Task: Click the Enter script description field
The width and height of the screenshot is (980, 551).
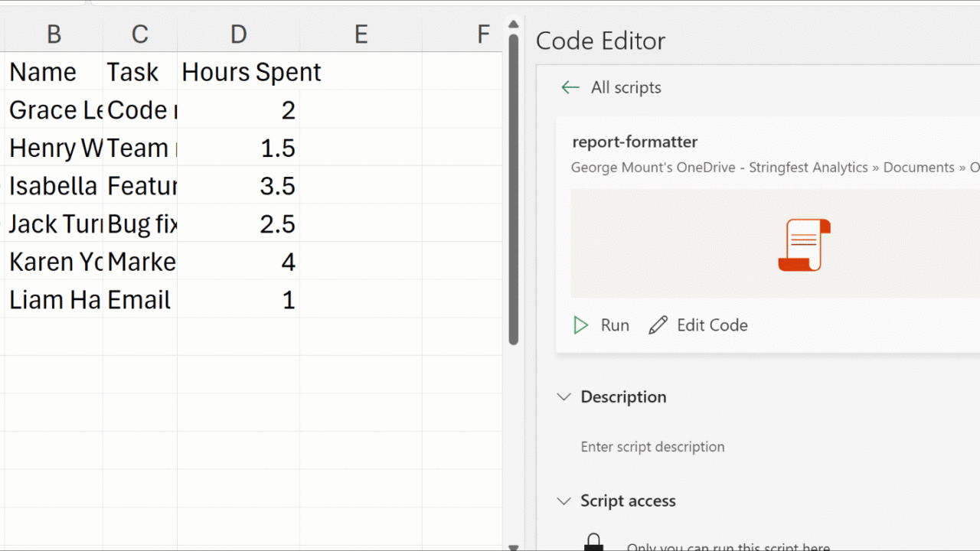Action: [x=652, y=447]
